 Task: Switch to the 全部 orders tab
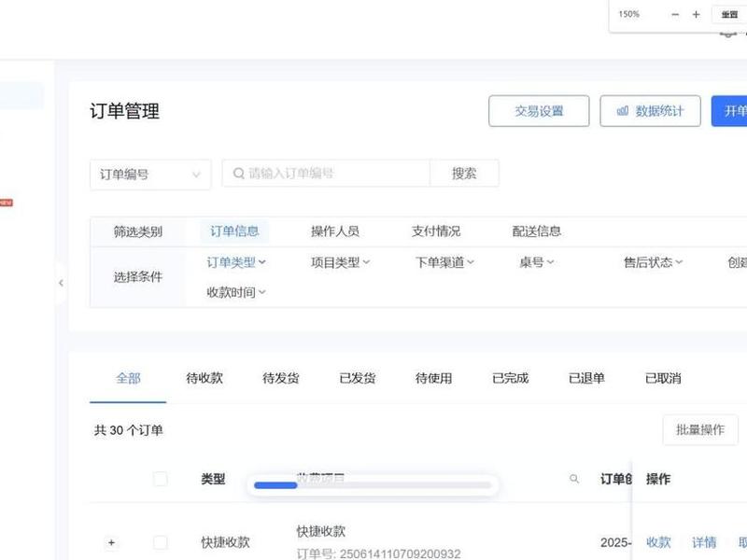[x=128, y=379]
